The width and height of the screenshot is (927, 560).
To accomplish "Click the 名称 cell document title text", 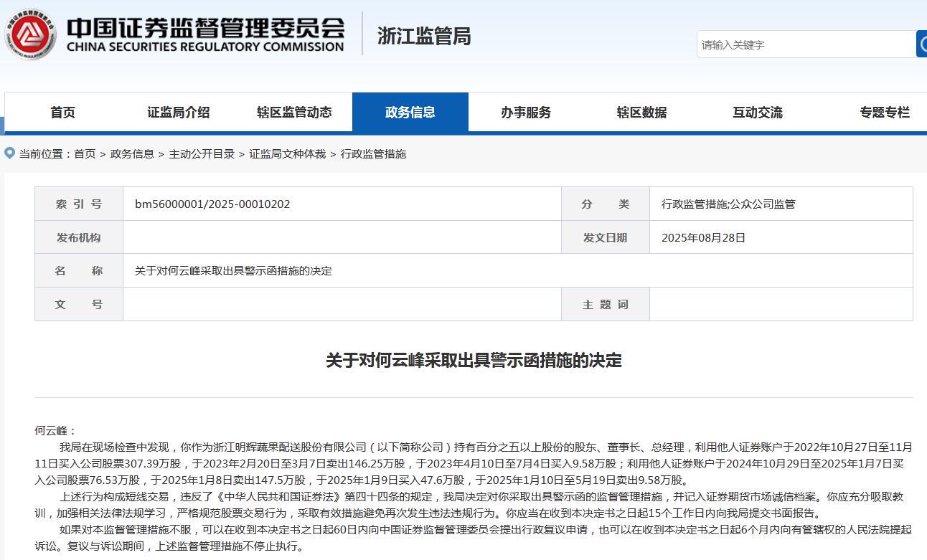I will [233, 271].
